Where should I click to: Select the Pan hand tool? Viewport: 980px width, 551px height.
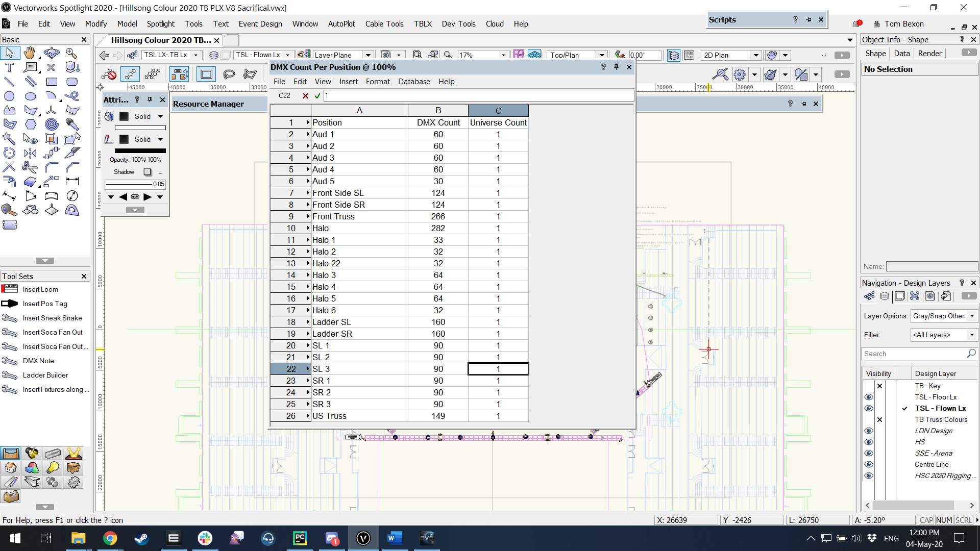[30, 53]
